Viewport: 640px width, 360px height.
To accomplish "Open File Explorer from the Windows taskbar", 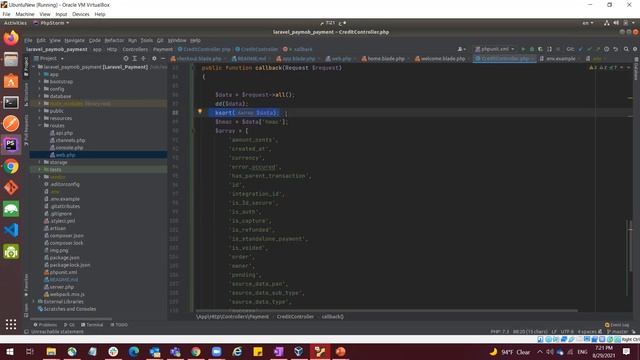I will (51, 351).
